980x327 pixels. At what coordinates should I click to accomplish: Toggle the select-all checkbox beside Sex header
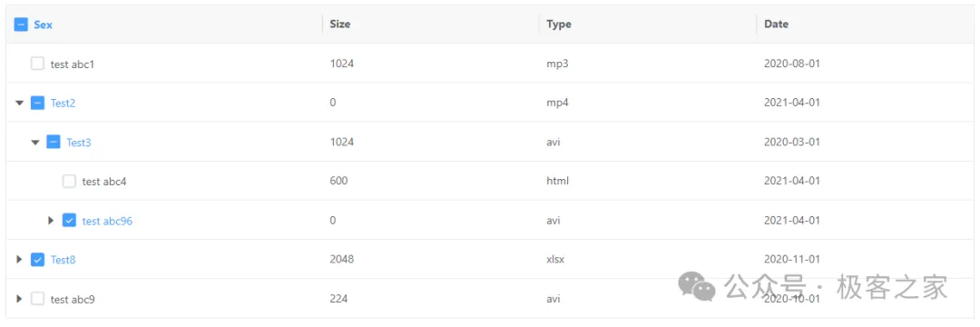tap(21, 25)
